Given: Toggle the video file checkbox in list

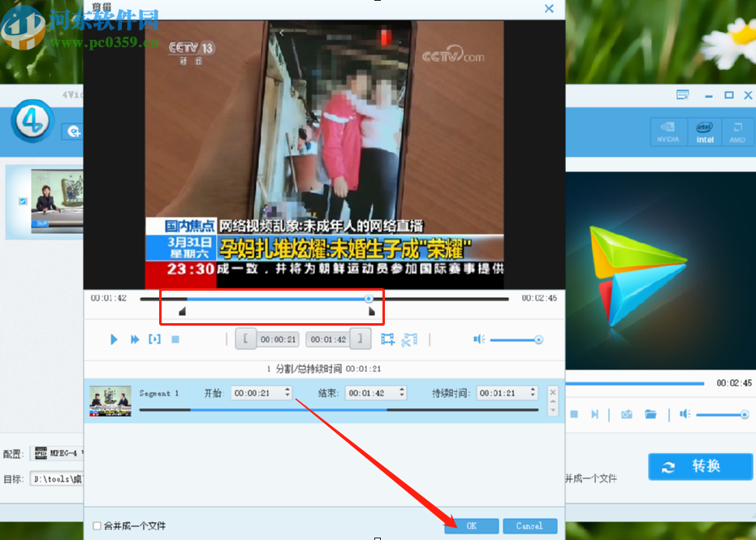Looking at the screenshot, I should [23, 201].
